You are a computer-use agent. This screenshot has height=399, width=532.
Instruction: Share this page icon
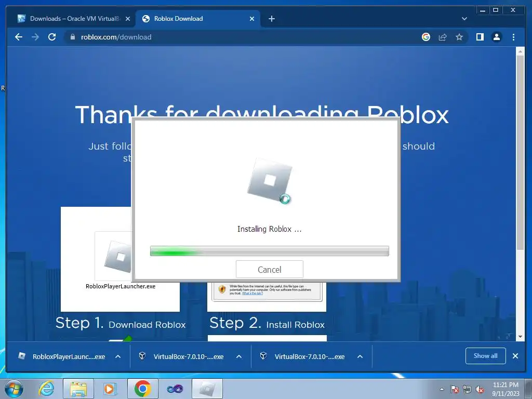(443, 37)
